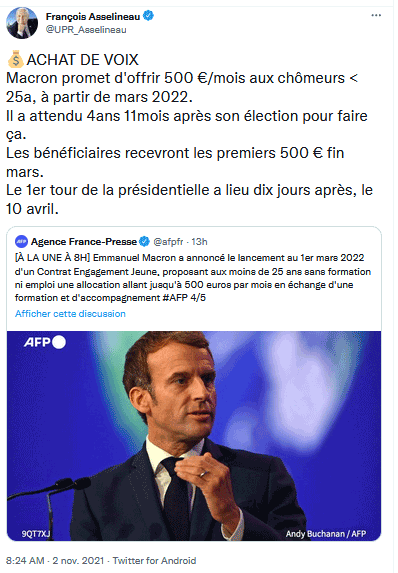Click the Andy Buchanan / AFP photo credit
This screenshot has width=398, height=573.
point(326,534)
